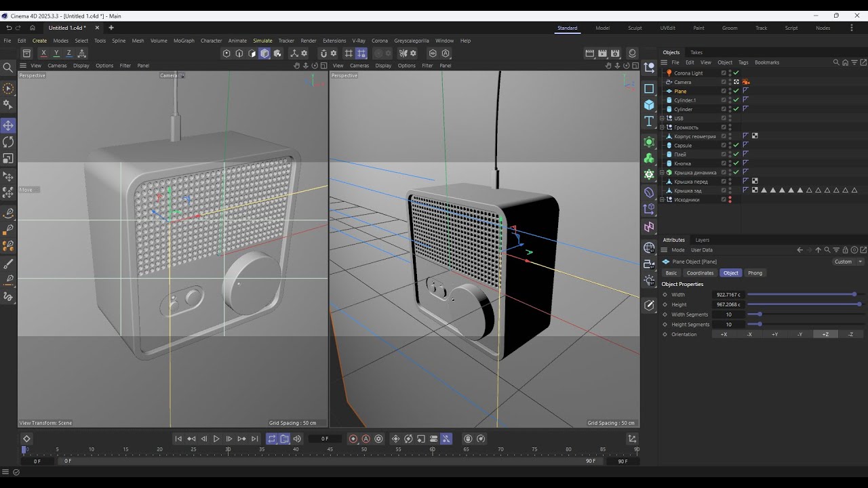Click the Height value field
The image size is (868, 488).
(728, 304)
